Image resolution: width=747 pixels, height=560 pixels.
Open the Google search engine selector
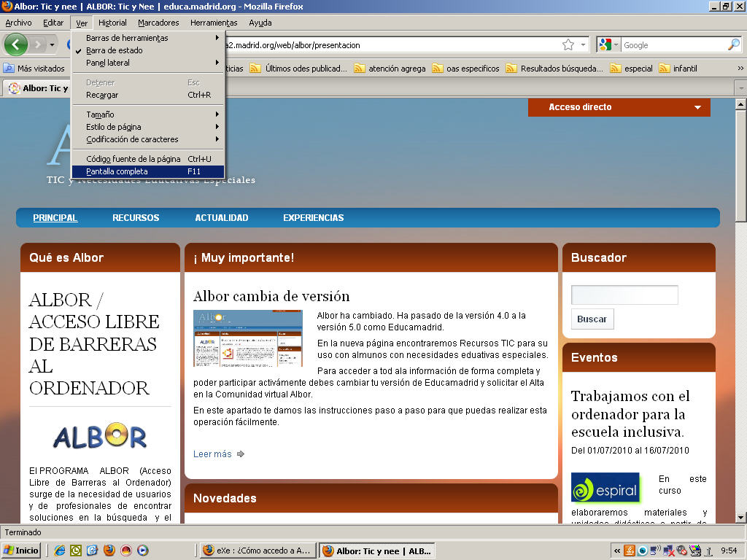pyautogui.click(x=608, y=44)
